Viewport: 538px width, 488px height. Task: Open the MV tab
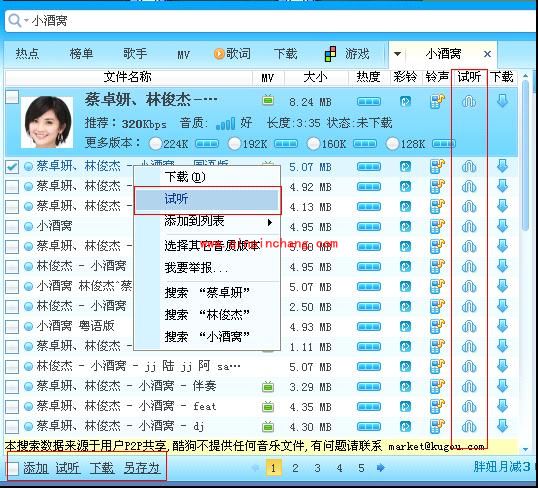[184, 55]
